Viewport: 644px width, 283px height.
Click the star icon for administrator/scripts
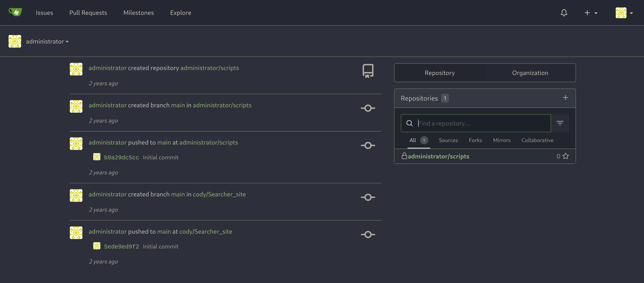(x=565, y=156)
